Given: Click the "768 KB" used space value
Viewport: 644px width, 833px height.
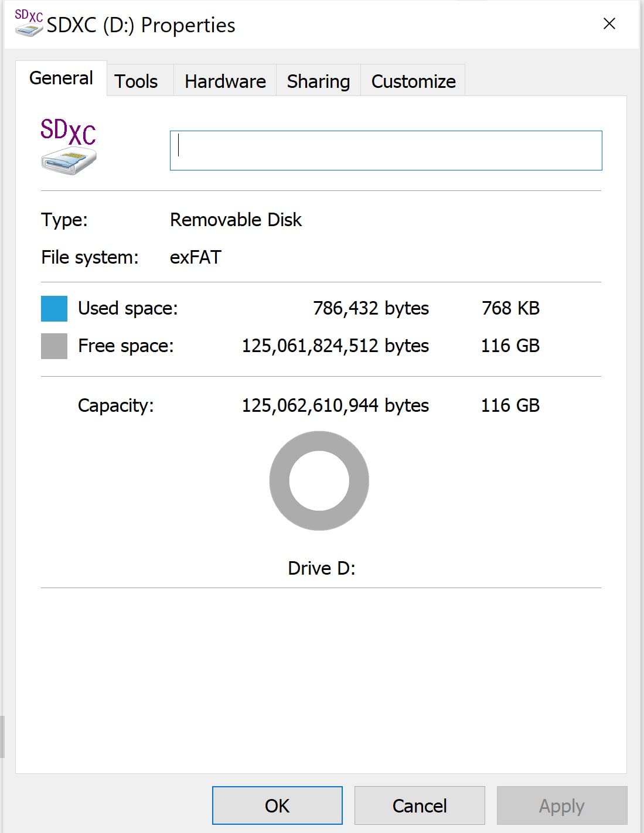Looking at the screenshot, I should [510, 308].
